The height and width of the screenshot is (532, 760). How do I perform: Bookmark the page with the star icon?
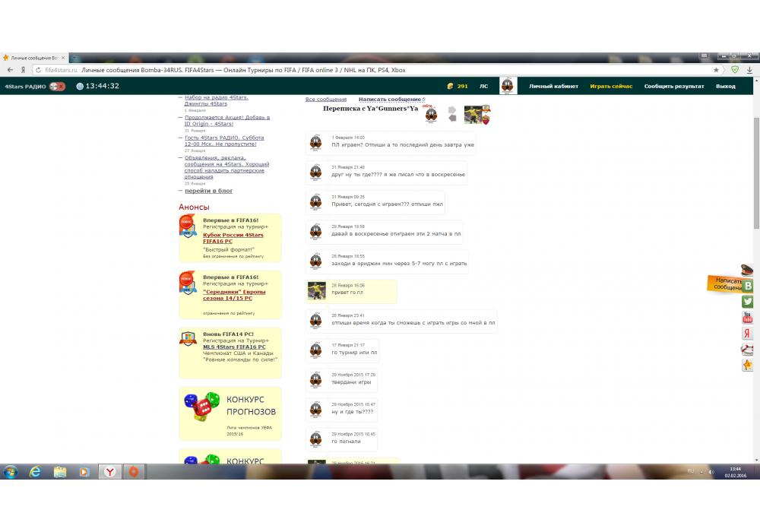(x=716, y=70)
